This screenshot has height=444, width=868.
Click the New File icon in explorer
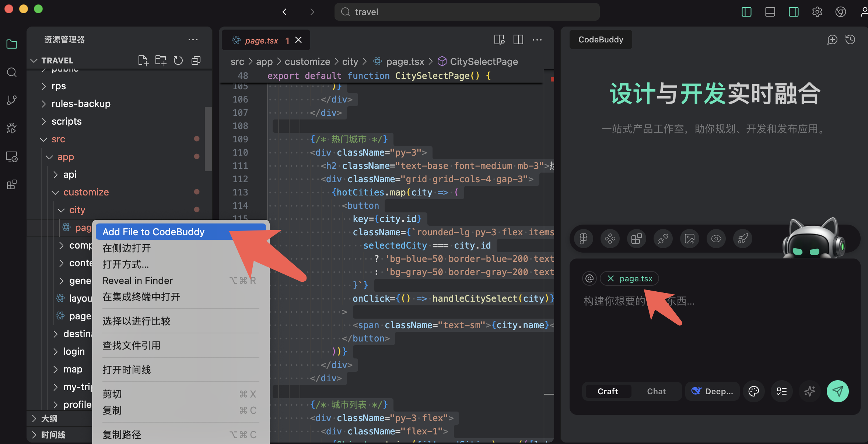coord(143,60)
